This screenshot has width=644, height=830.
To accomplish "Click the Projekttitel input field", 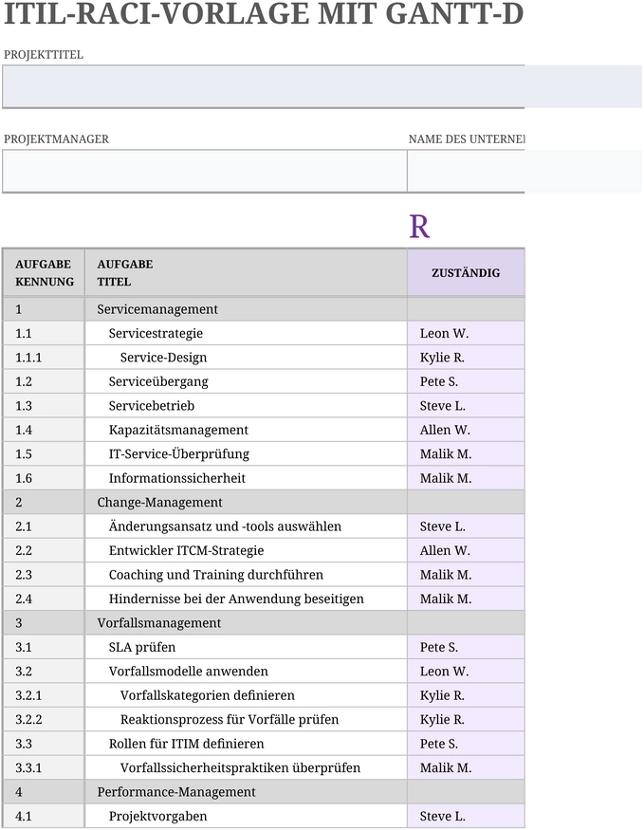I will pyautogui.click(x=322, y=87).
